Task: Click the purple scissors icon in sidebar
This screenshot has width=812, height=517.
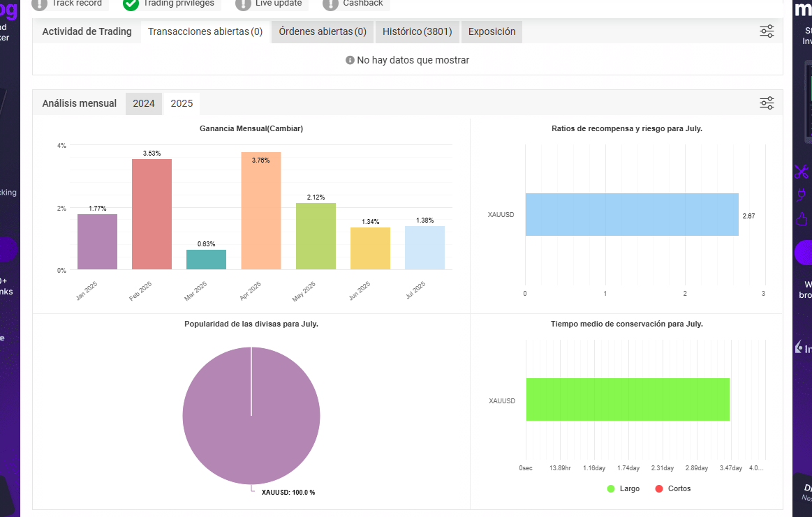Action: (801, 172)
